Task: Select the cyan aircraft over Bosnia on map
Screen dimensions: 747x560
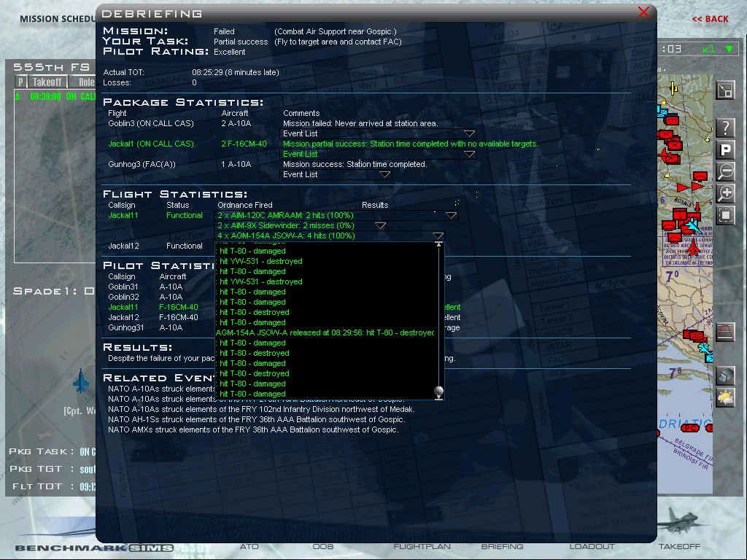Action: [693, 225]
